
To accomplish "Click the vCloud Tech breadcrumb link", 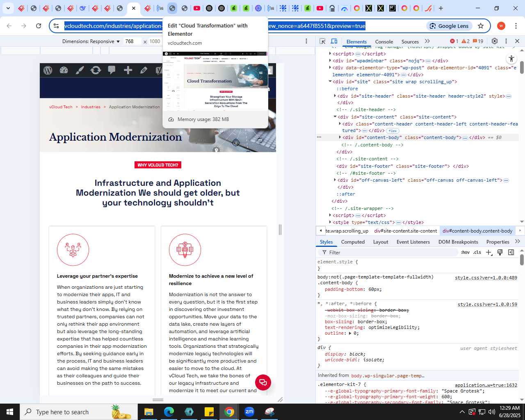I will 61,107.
